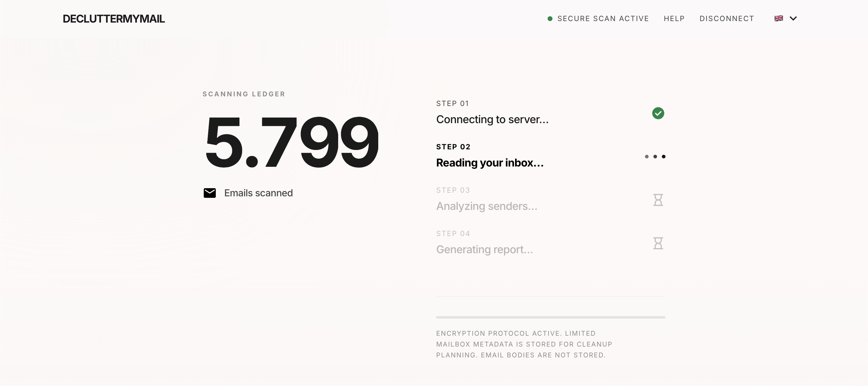Viewport: 868px width, 386px height.
Task: Click the Secure Scan Active label
Action: [603, 18]
